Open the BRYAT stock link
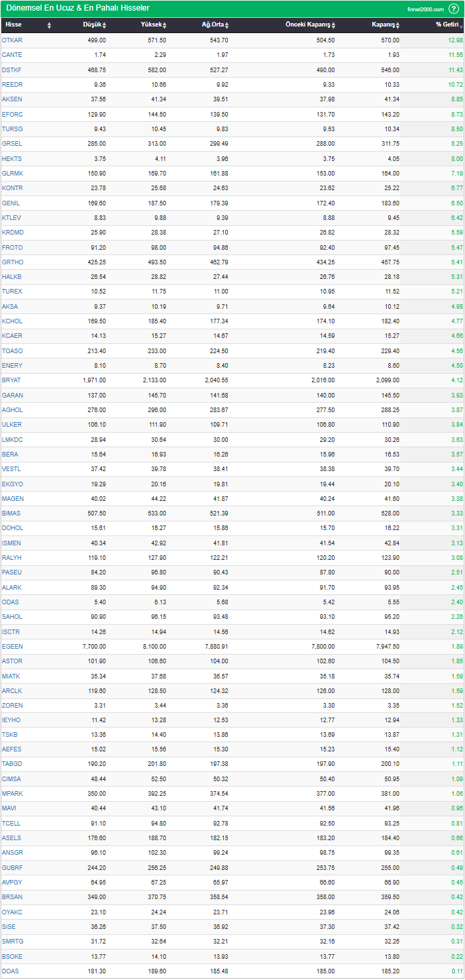Image resolution: width=465 pixels, height=980 pixels. [x=11, y=380]
